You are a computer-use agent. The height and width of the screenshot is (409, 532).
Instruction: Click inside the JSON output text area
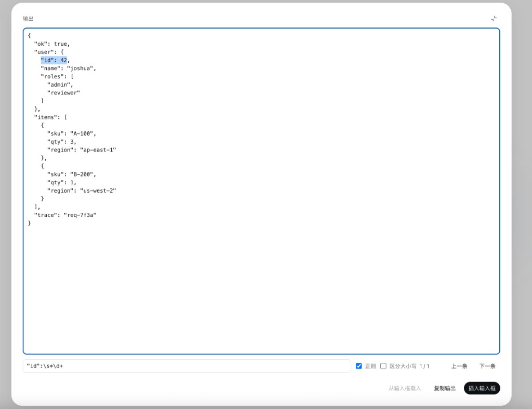click(x=261, y=191)
